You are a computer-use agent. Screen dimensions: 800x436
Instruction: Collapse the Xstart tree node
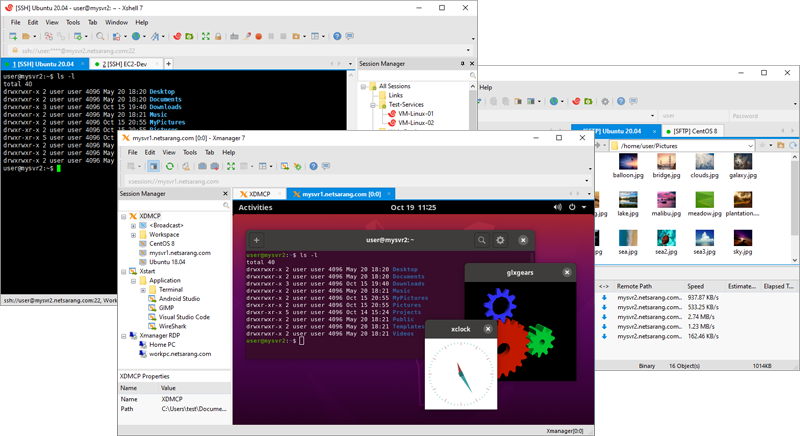[x=123, y=271]
